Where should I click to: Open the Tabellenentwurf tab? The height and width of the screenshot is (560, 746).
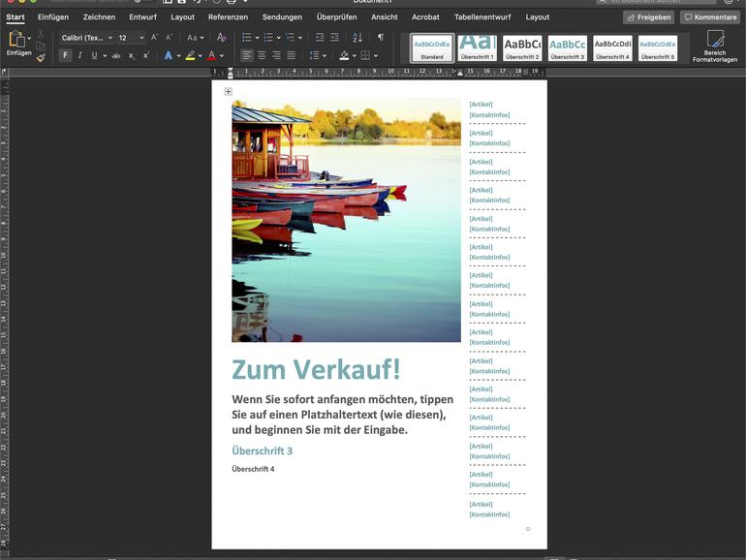tap(482, 17)
